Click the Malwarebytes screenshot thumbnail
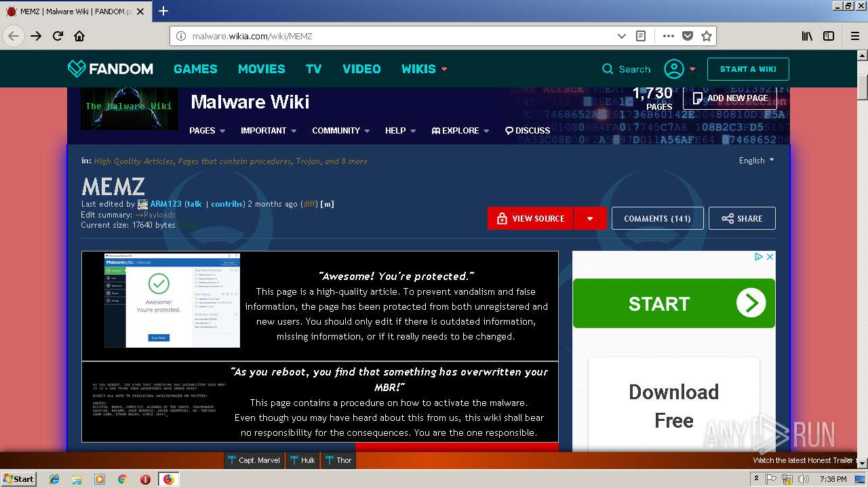 (172, 300)
